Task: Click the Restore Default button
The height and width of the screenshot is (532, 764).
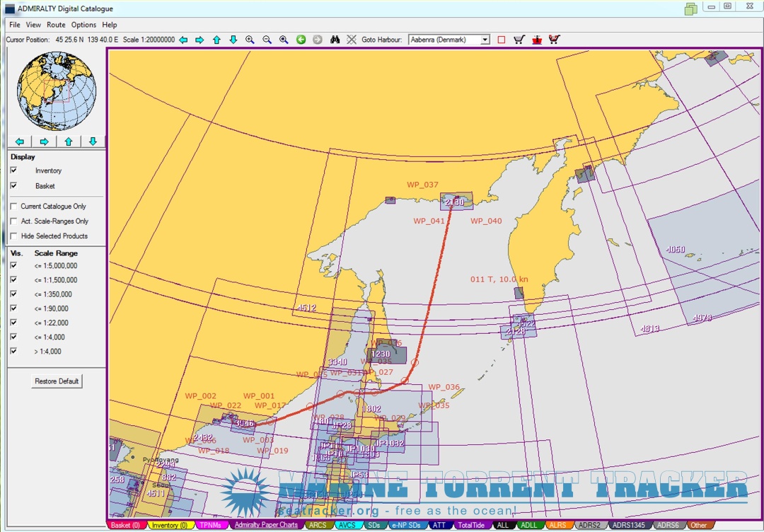Action: click(x=57, y=381)
